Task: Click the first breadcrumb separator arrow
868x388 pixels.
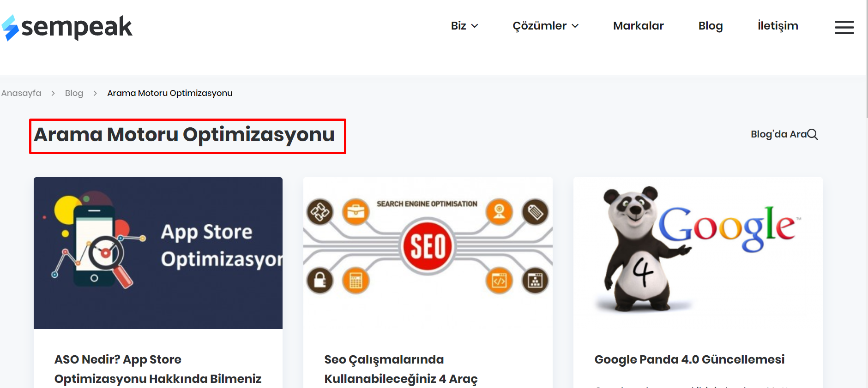Action: point(53,93)
